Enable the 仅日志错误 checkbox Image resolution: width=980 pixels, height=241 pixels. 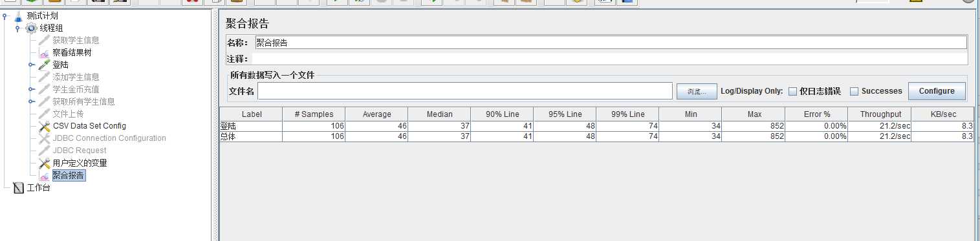(x=792, y=91)
